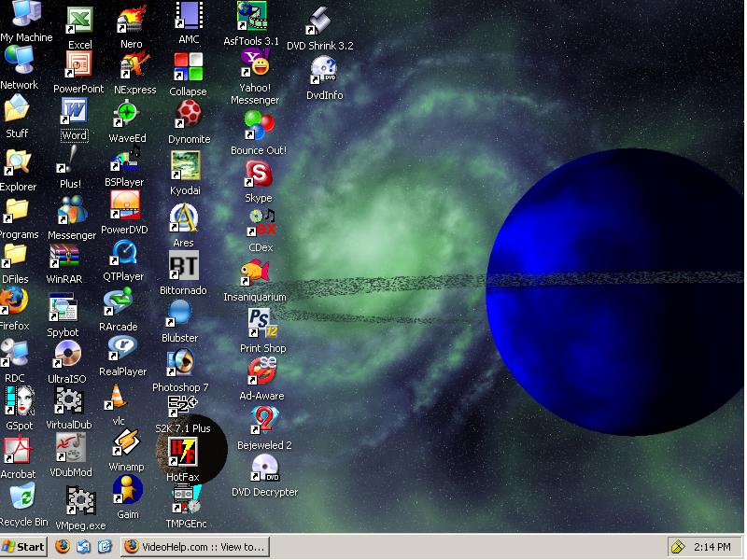This screenshot has width=747, height=560.
Task: Click the Messenger shortcut below Plus!
Action: pos(72,210)
